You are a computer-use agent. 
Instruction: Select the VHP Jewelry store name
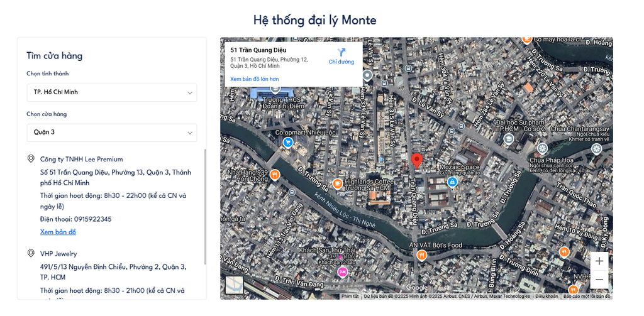click(58, 254)
